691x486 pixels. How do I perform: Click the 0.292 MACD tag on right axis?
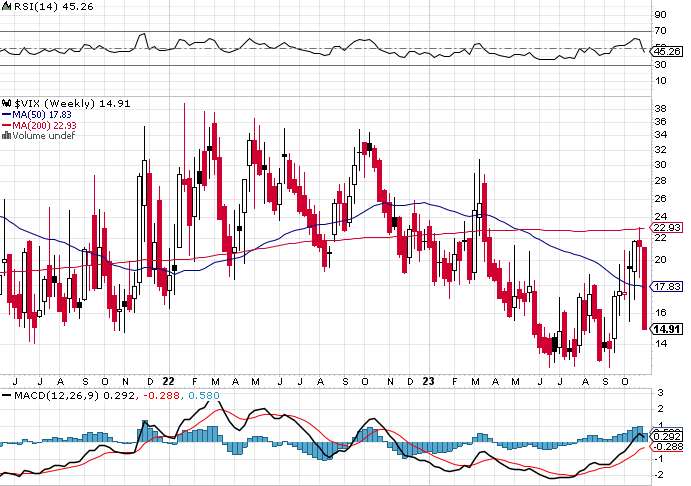point(668,437)
